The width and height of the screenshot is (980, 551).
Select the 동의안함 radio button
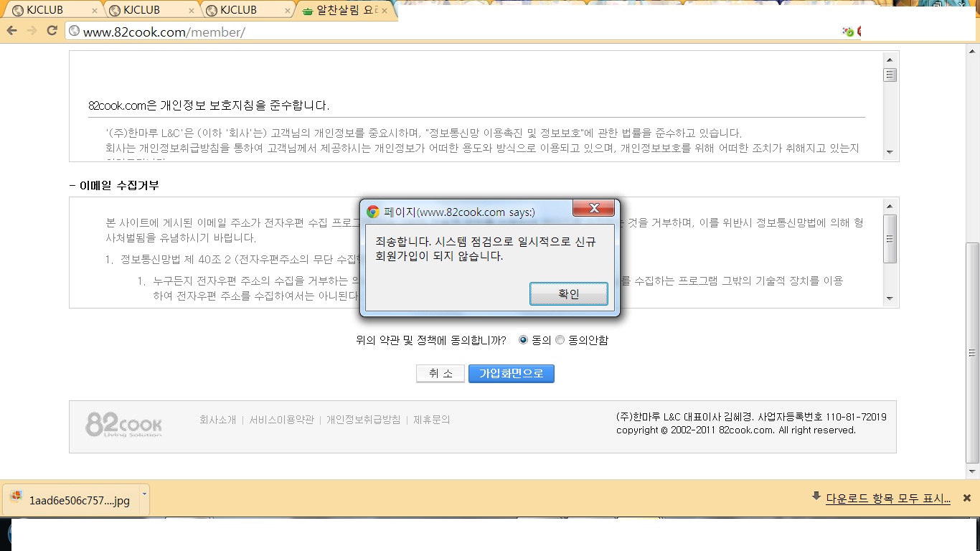point(560,340)
